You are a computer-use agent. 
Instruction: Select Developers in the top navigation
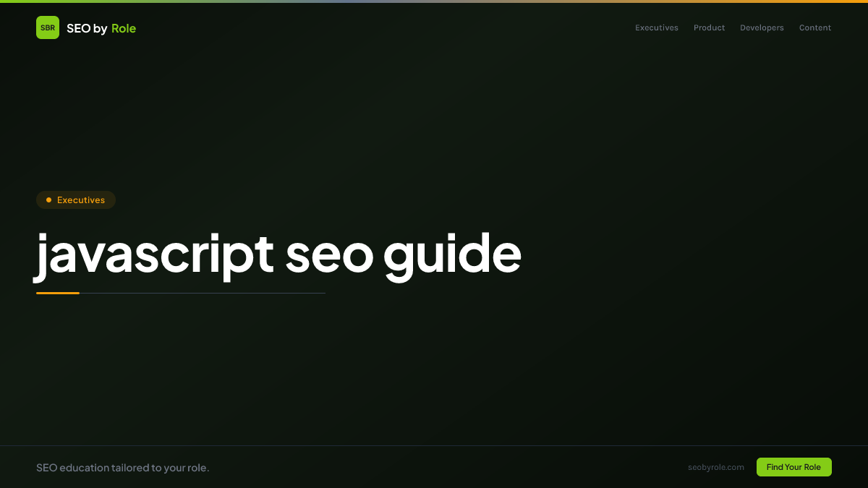761,27
